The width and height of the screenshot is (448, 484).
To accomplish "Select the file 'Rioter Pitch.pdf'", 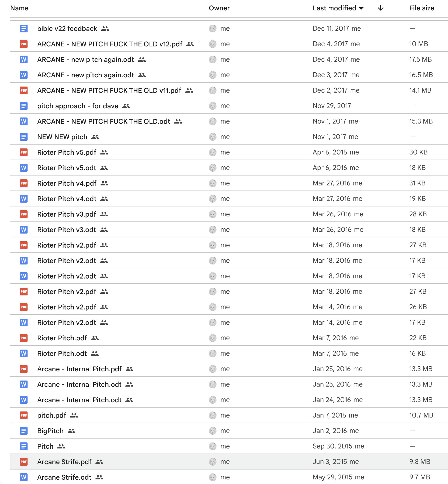I will click(62, 338).
